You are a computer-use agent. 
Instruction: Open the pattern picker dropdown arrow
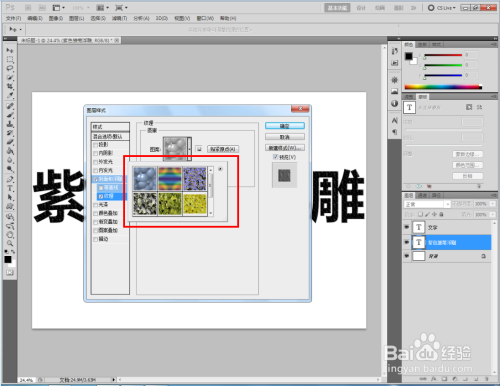pyautogui.click(x=189, y=149)
